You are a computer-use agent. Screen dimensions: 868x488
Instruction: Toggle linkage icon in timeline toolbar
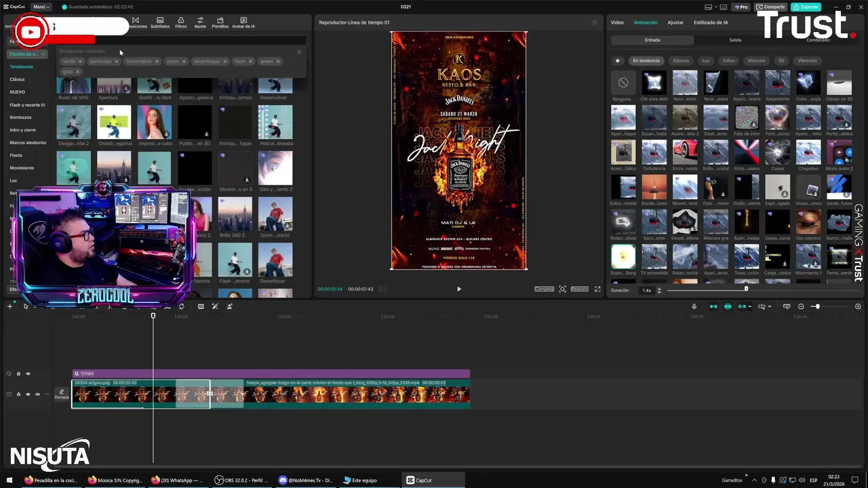click(742, 306)
